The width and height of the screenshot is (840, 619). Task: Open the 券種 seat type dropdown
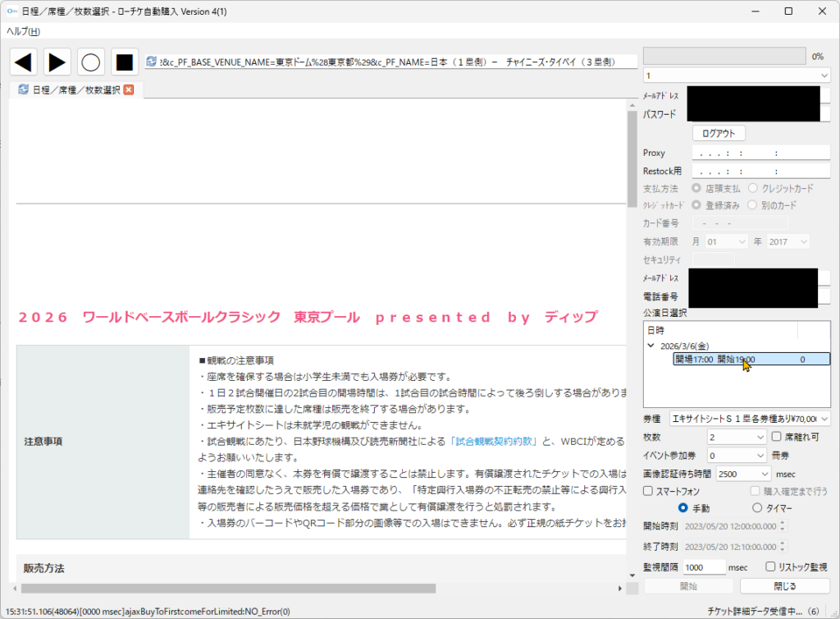[x=750, y=419]
